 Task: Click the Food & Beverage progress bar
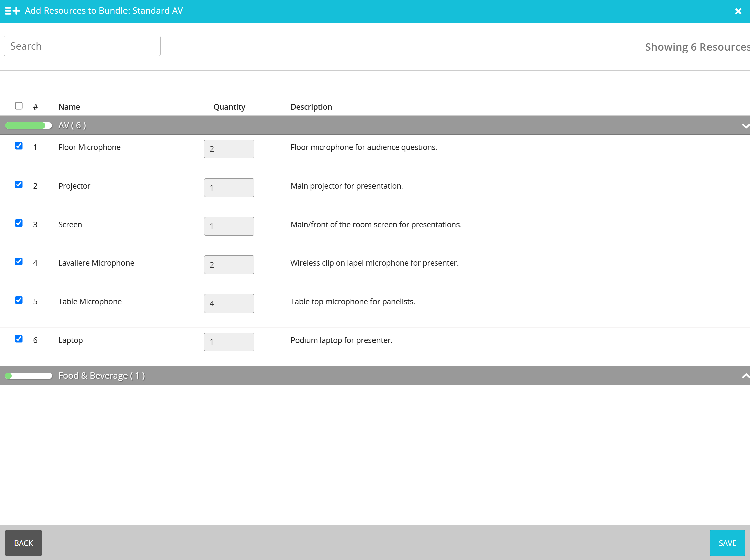click(28, 376)
